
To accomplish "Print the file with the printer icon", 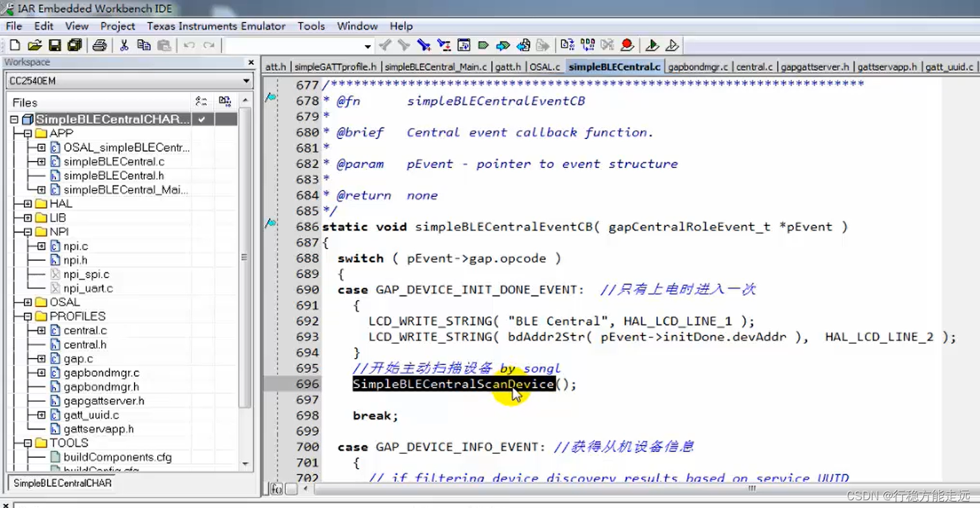I will (x=99, y=45).
